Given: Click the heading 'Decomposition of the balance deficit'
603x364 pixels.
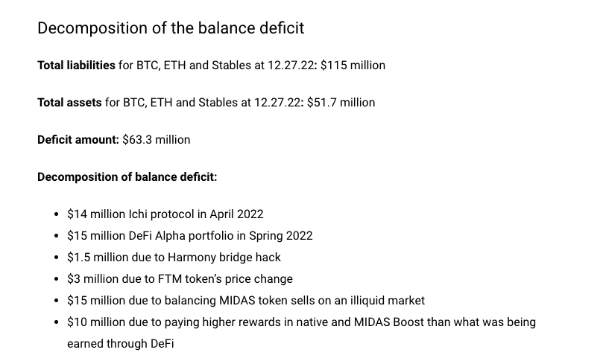Looking at the screenshot, I should point(171,28).
